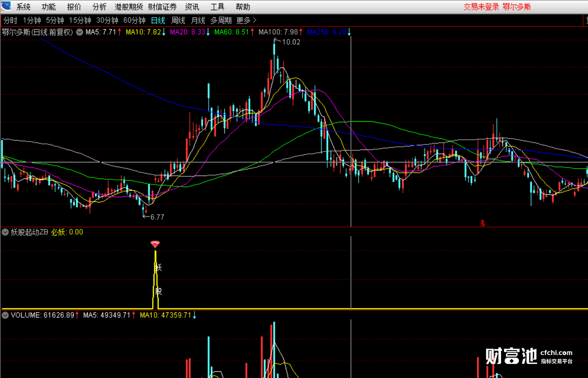Image resolution: width=588 pixels, height=378 pixels.
Task: Switch to 分时 chart period
Action: [x=10, y=20]
